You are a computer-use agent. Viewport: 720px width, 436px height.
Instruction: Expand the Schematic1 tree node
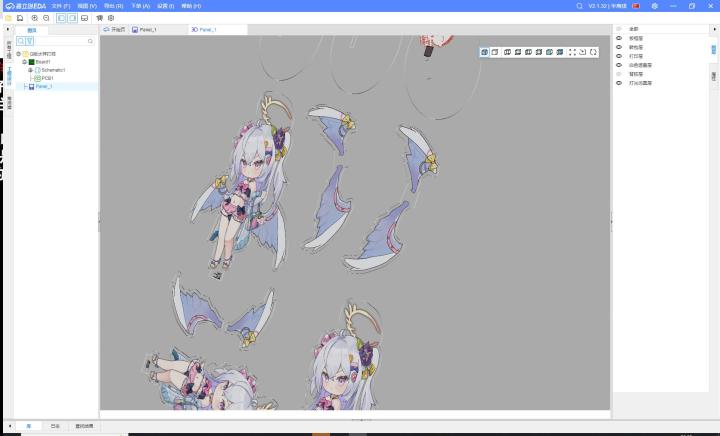30,70
